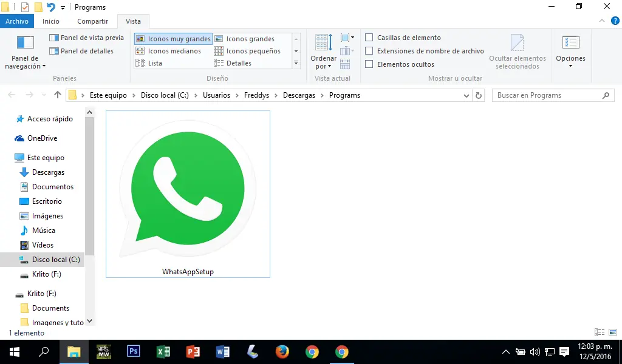
Task: Open Vídeos in navigation pane
Action: (37, 244)
